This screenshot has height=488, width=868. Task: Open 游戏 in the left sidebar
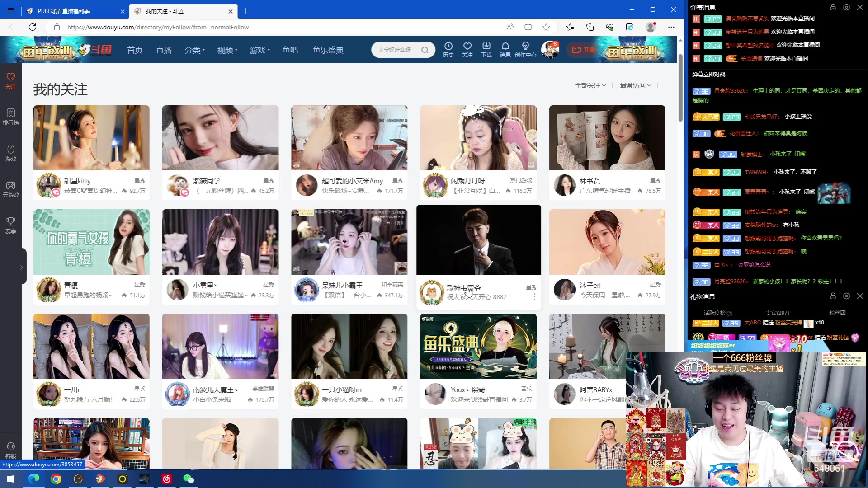[x=11, y=153]
